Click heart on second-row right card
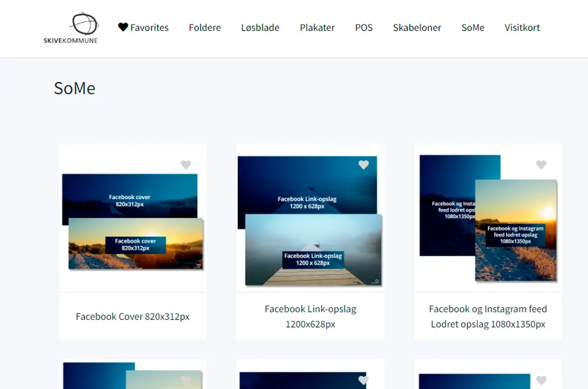Image resolution: width=588 pixels, height=389 pixels. [541, 381]
